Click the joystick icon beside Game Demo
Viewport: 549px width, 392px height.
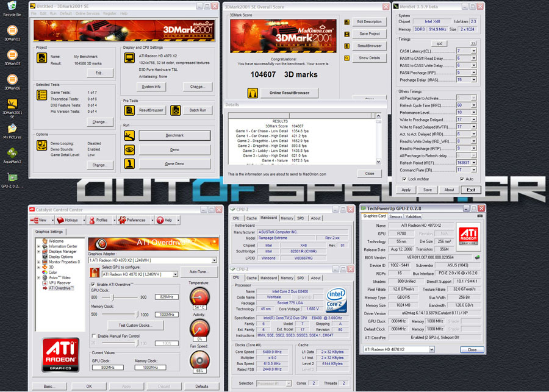tap(129, 164)
